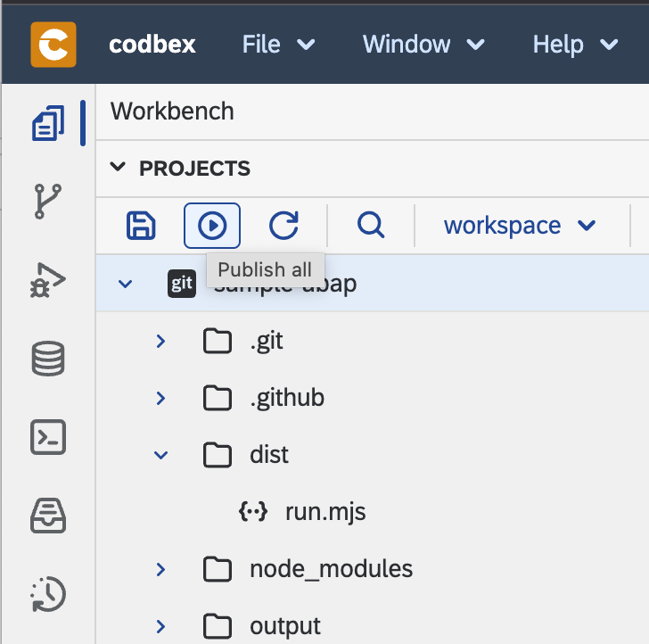Expand the .github folder chevron

click(160, 399)
